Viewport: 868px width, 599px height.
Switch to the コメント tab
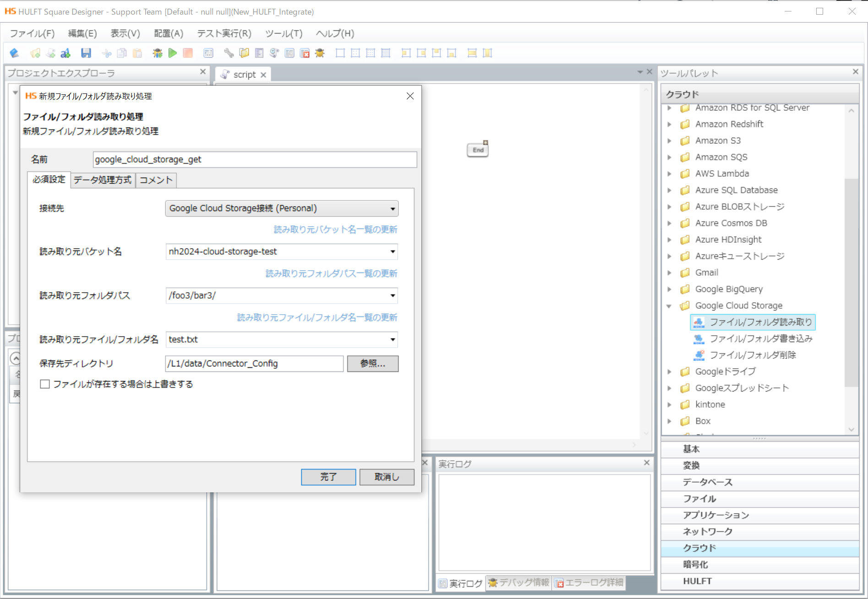coord(156,180)
